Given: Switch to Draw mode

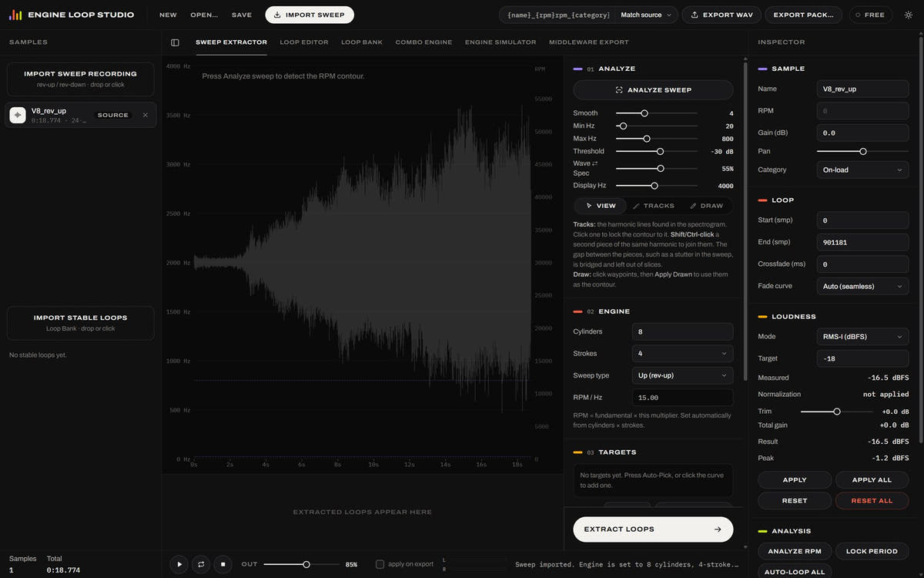Looking at the screenshot, I should 706,206.
